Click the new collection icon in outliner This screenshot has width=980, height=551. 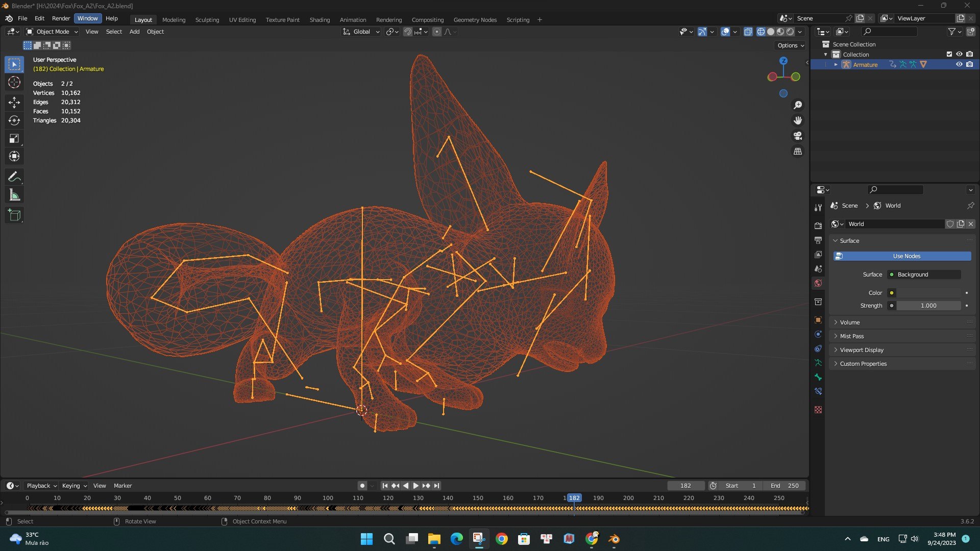click(x=970, y=32)
